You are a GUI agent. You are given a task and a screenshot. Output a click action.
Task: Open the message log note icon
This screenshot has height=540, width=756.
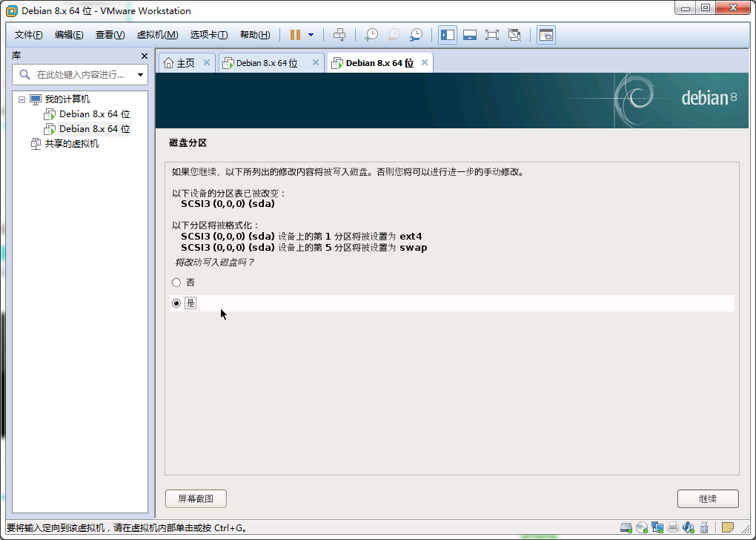click(x=728, y=527)
